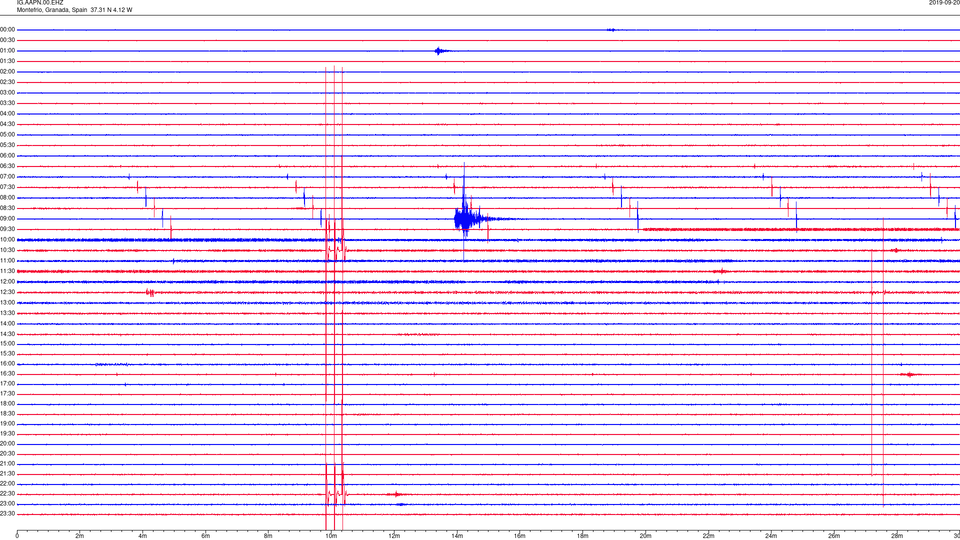The width and height of the screenshot is (960, 540).
Task: Select the 14:30 row label
Action: tap(8, 334)
